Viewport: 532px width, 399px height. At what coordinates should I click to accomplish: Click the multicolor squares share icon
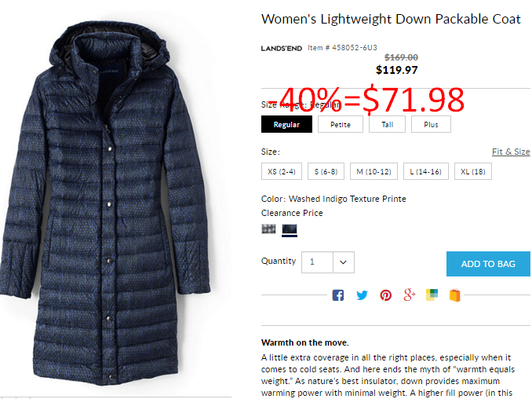click(432, 295)
